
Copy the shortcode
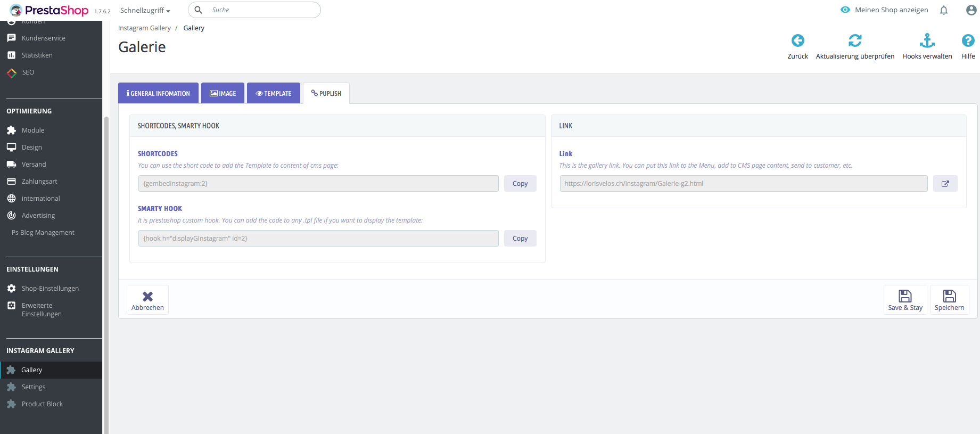[x=520, y=184]
